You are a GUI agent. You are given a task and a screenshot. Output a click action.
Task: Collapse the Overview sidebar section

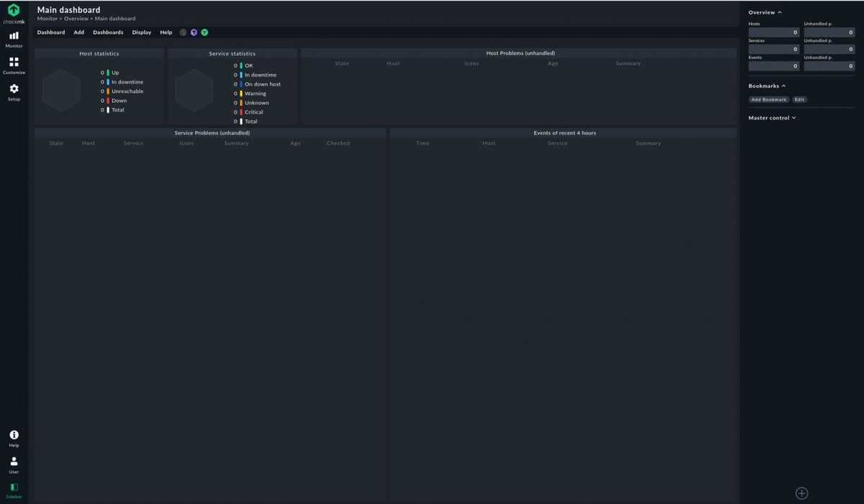coord(765,12)
